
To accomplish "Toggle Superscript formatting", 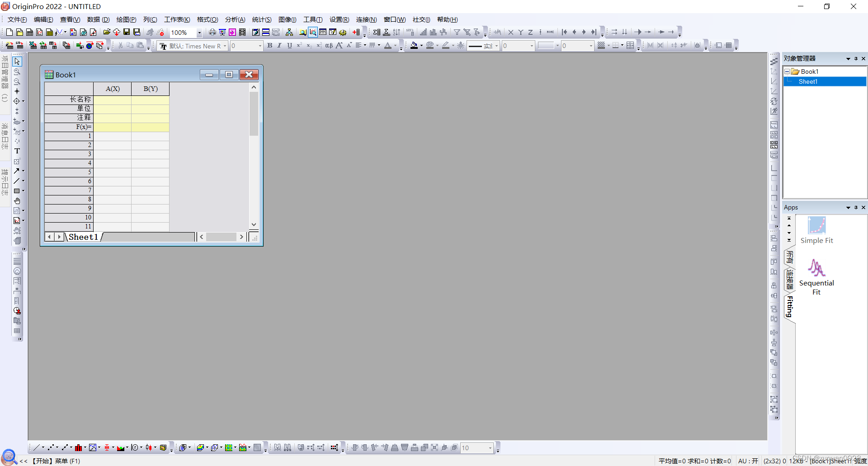I will click(x=299, y=45).
